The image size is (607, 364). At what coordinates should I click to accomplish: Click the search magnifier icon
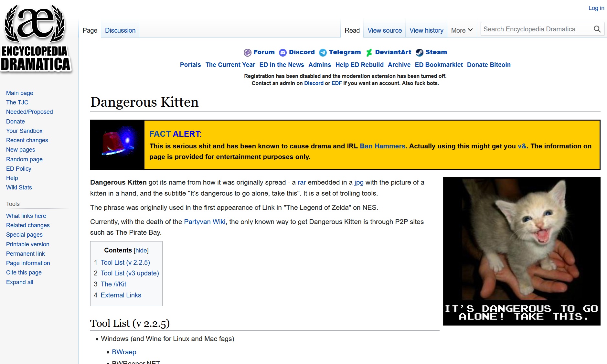click(x=597, y=29)
